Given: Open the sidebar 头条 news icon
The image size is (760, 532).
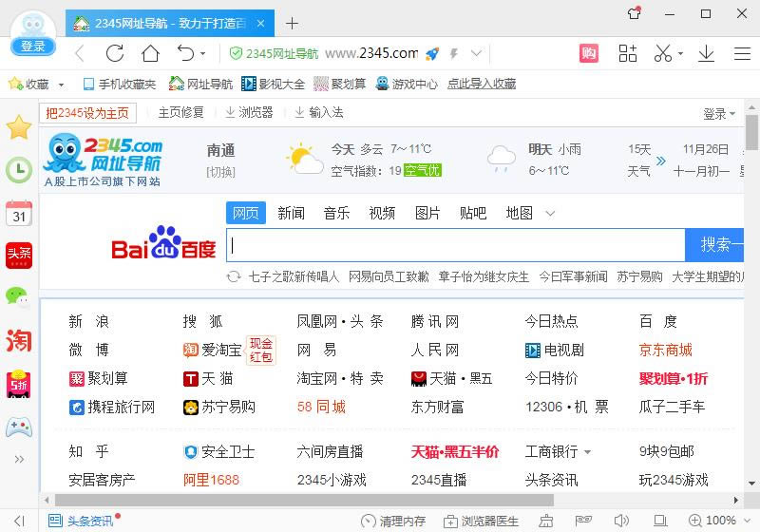Looking at the screenshot, I should (x=19, y=256).
